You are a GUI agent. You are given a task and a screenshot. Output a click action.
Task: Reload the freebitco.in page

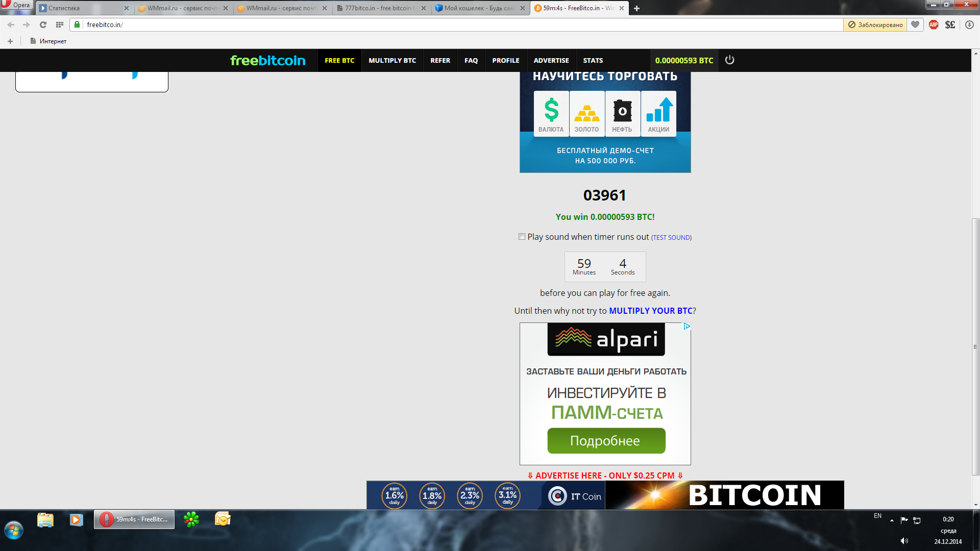(43, 24)
